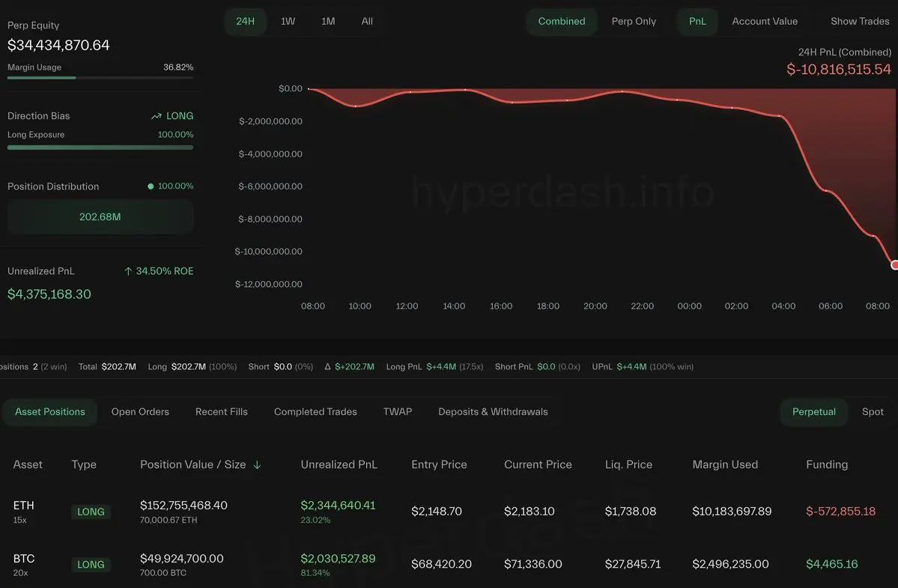Show the All time range
The image size is (898, 588).
coord(367,21)
